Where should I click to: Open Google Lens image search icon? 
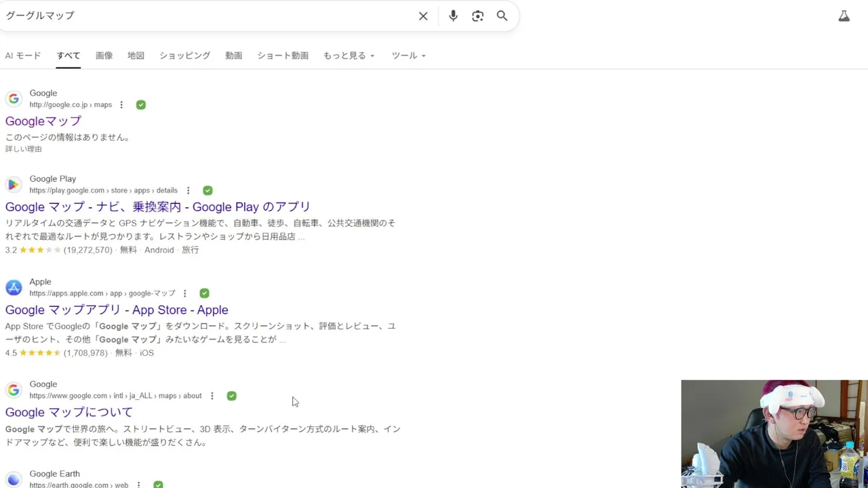(478, 16)
